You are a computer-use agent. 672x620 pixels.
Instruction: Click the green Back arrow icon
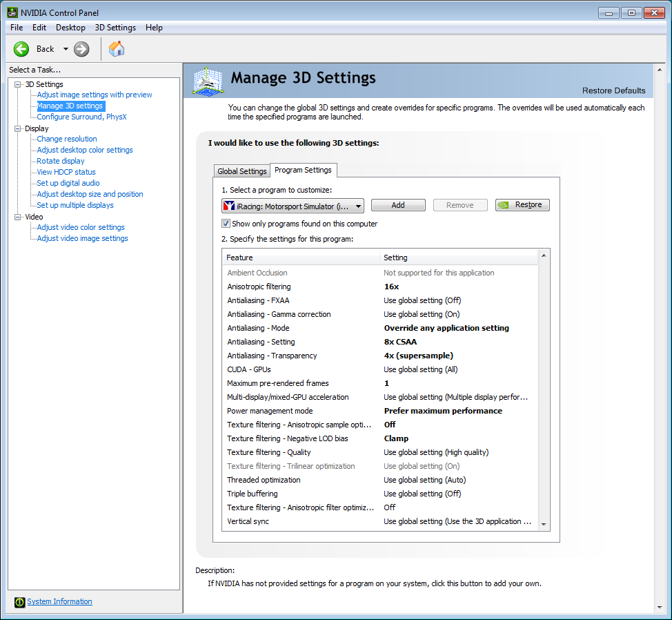click(21, 49)
